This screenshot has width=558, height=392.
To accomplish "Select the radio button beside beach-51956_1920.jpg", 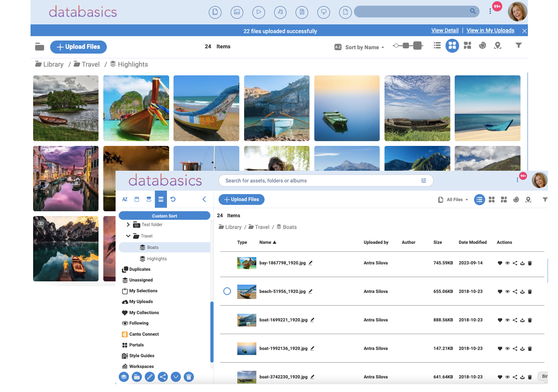I will pyautogui.click(x=227, y=291).
